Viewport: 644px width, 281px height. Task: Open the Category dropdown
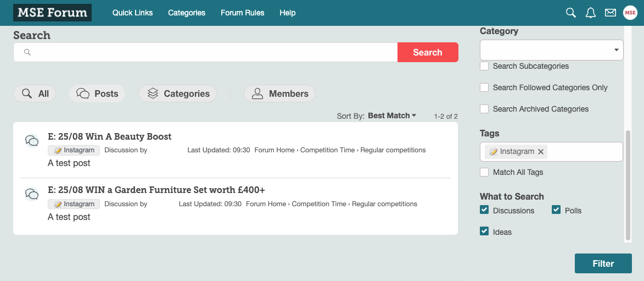click(x=551, y=50)
